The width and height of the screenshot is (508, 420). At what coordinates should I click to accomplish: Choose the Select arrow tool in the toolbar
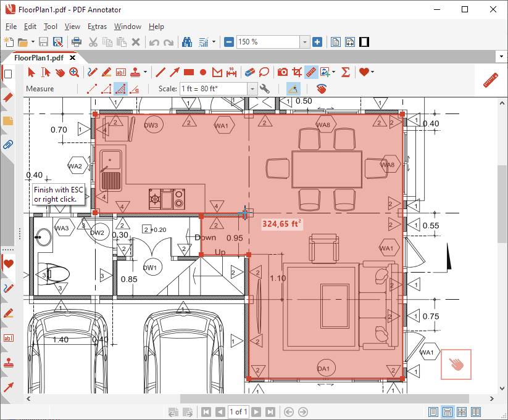click(31, 72)
